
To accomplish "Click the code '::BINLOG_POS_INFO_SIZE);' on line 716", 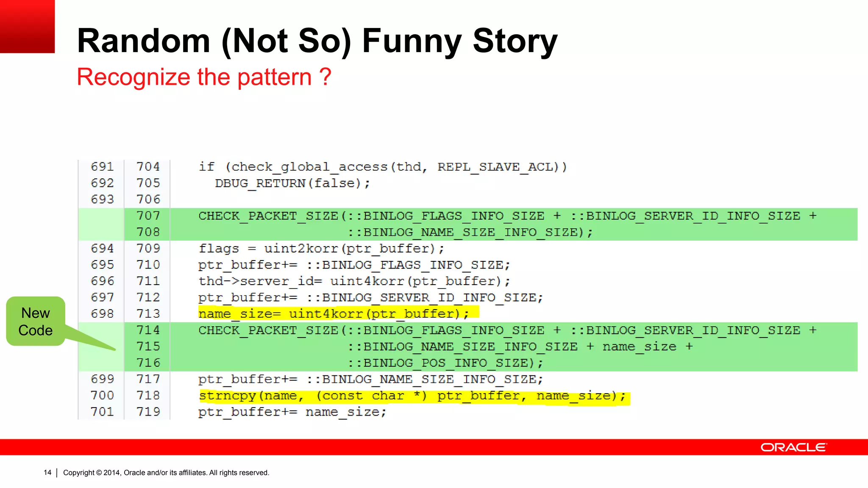I will pyautogui.click(x=445, y=363).
